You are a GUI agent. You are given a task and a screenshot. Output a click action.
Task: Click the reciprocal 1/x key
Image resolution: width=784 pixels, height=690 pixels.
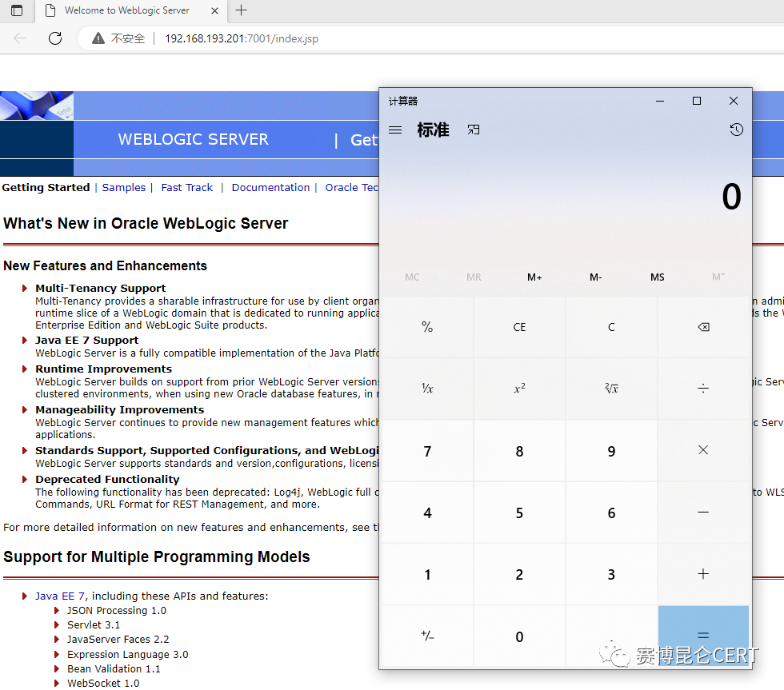(427, 389)
